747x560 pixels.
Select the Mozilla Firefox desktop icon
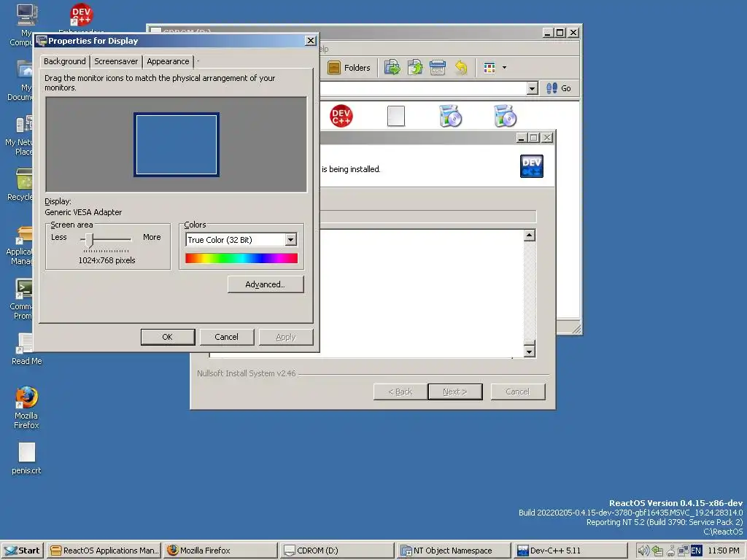click(x=26, y=408)
